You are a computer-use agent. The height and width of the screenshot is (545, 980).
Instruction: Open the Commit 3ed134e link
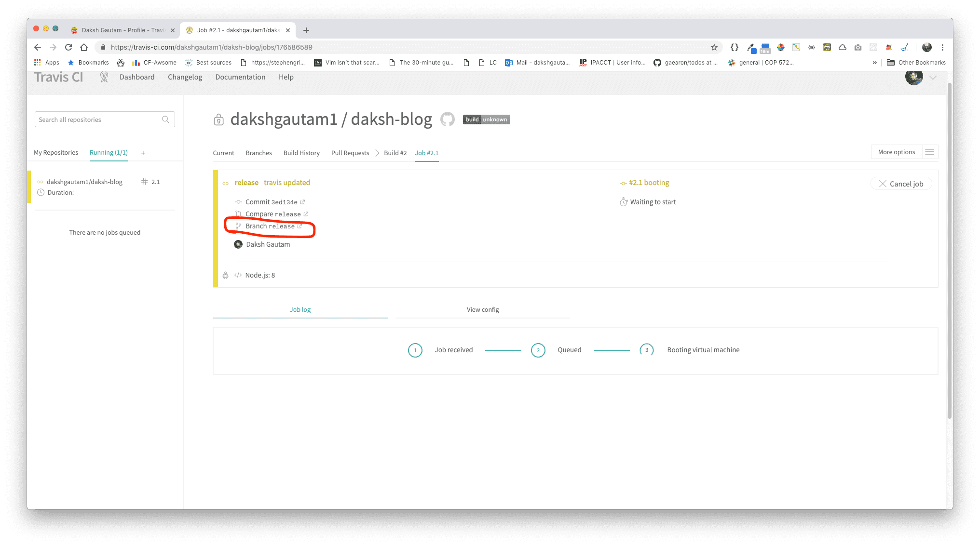tap(272, 202)
